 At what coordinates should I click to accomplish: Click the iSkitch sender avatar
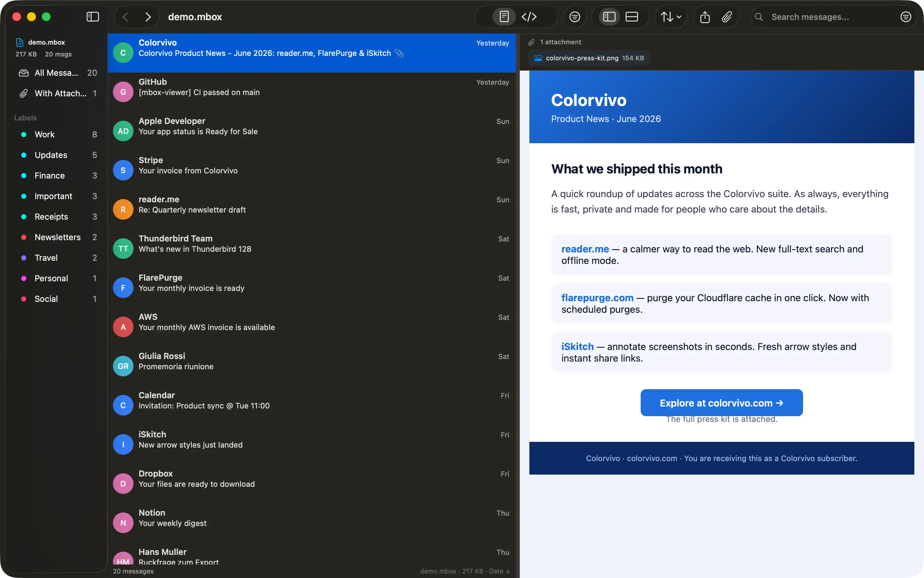coord(123,445)
